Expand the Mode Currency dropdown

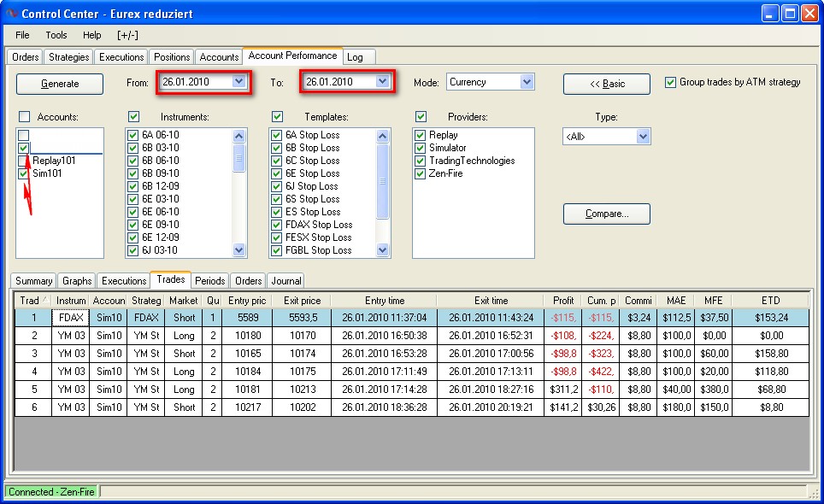coord(527,82)
